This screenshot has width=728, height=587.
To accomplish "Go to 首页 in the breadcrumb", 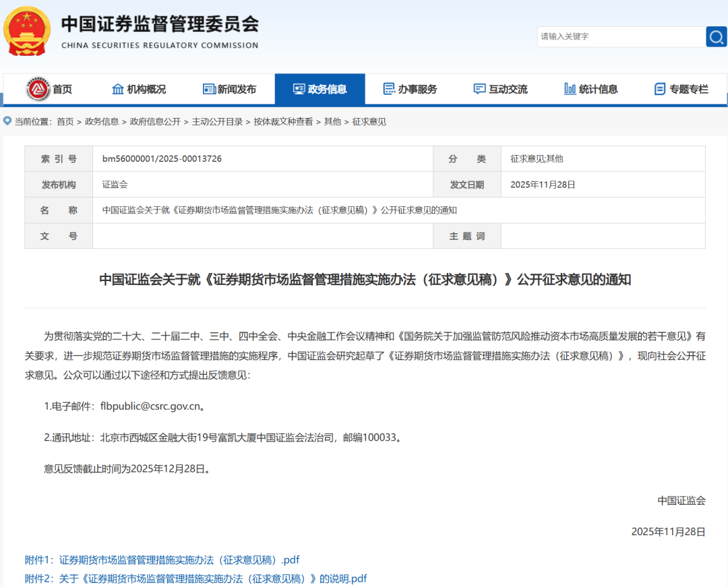I will [x=65, y=122].
